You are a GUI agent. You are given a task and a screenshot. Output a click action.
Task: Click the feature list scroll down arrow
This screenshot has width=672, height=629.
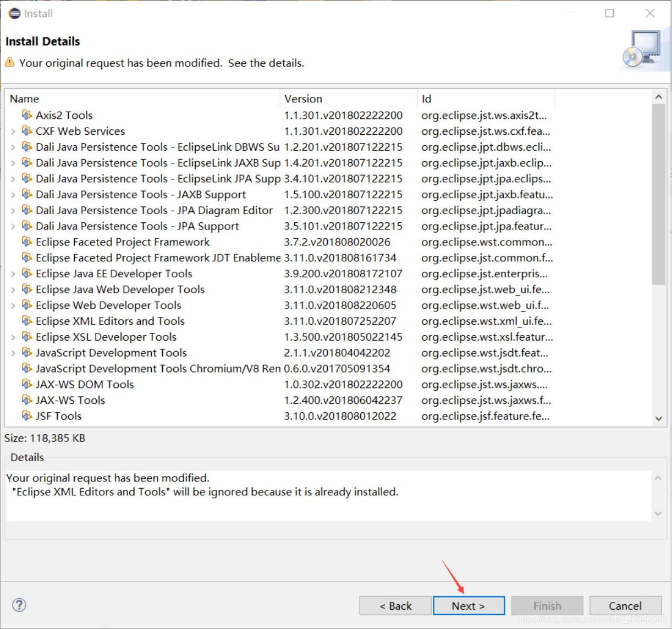tap(659, 419)
